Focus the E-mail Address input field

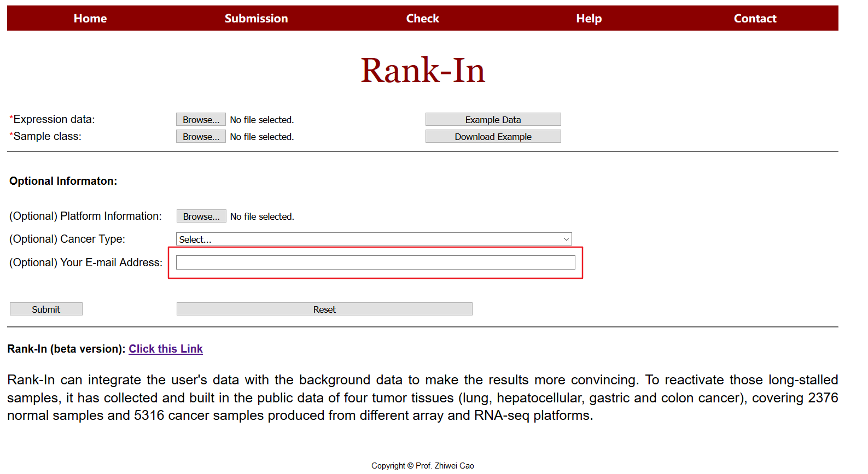click(375, 262)
